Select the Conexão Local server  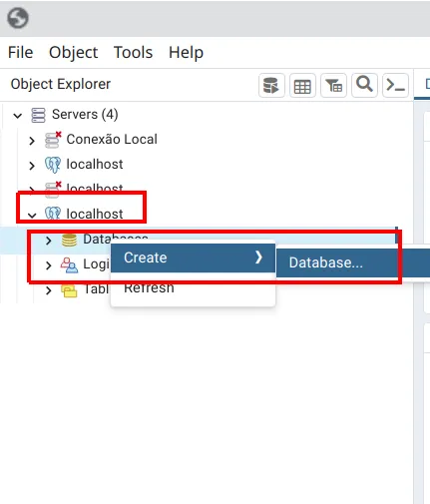click(112, 139)
